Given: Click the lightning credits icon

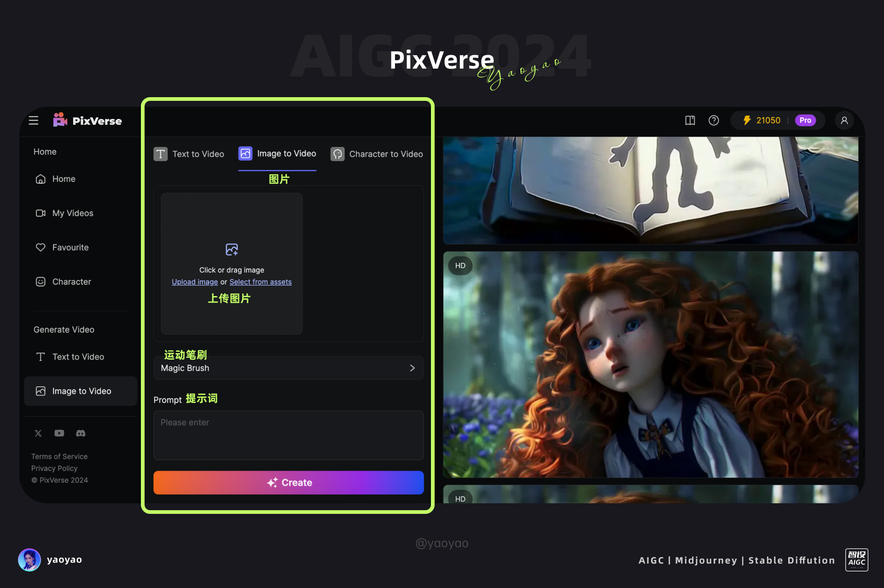Looking at the screenshot, I should [x=747, y=120].
